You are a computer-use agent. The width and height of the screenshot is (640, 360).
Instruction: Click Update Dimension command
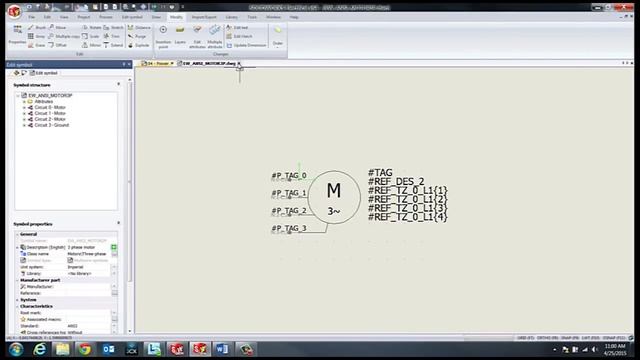click(246, 45)
